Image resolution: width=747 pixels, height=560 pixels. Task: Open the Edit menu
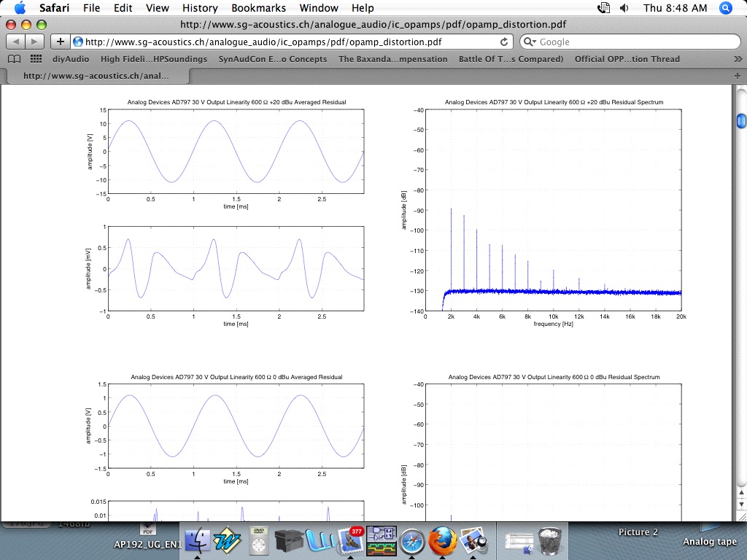(123, 8)
